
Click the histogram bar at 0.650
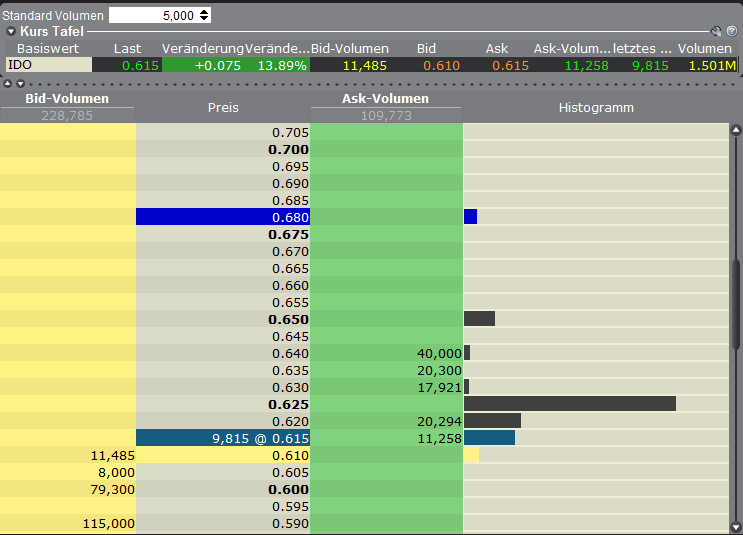point(480,318)
